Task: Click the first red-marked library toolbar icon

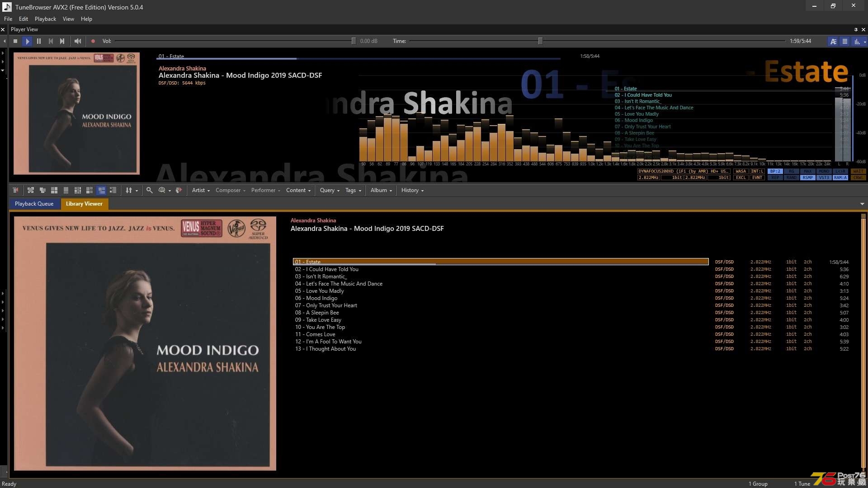Action: pyautogui.click(x=15, y=190)
